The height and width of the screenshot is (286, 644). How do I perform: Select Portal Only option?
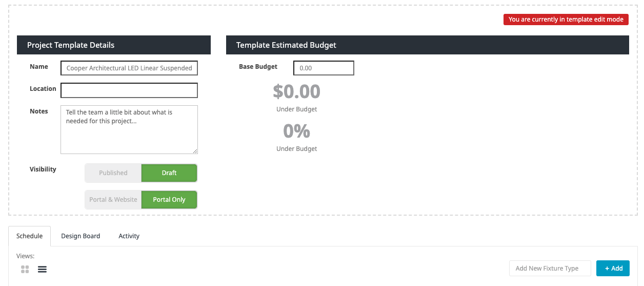[x=169, y=200]
